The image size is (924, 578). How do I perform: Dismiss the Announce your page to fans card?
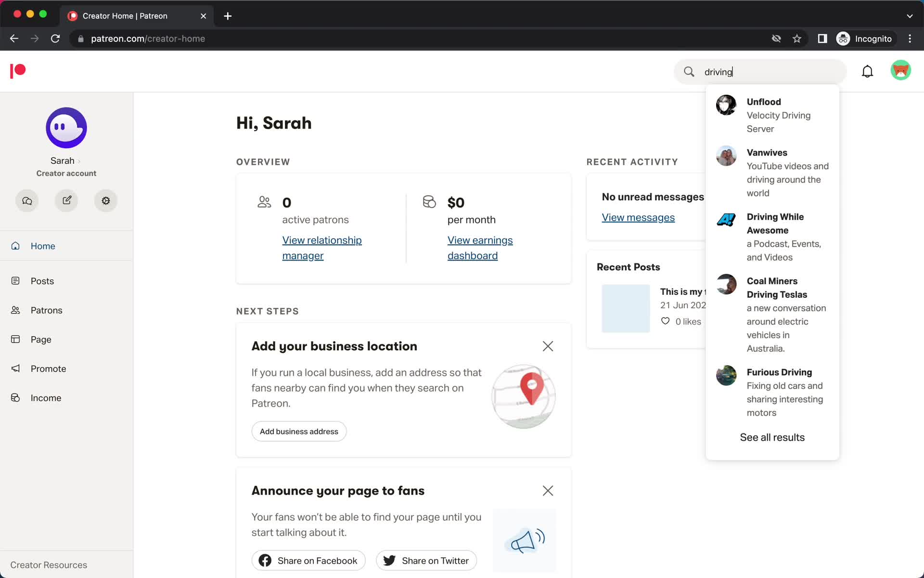tap(548, 491)
